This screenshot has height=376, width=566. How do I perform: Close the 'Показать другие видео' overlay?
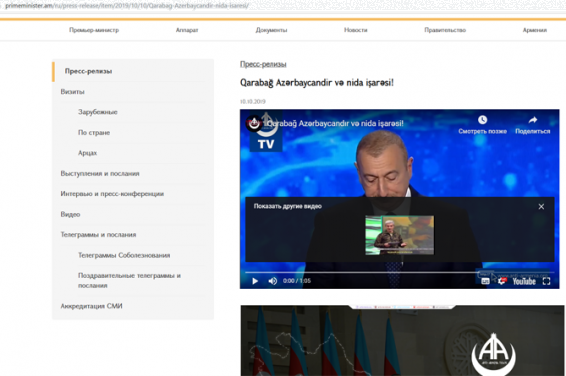point(541,206)
